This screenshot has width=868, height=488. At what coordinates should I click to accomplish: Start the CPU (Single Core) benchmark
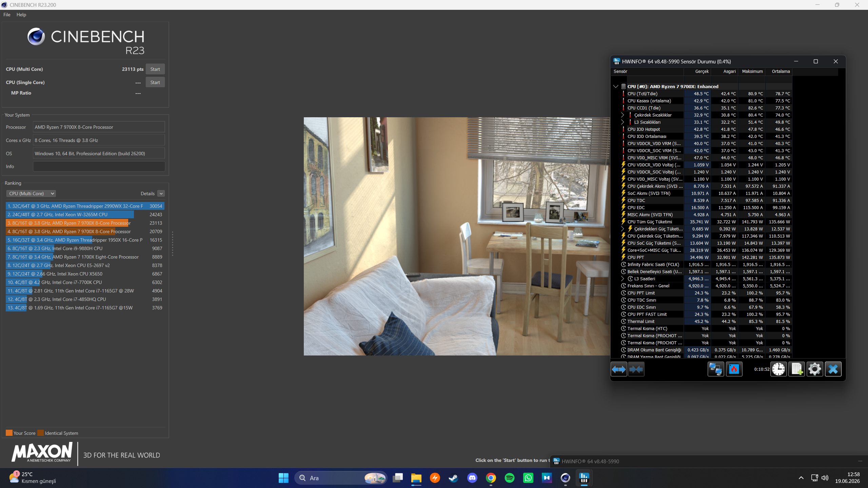point(155,82)
